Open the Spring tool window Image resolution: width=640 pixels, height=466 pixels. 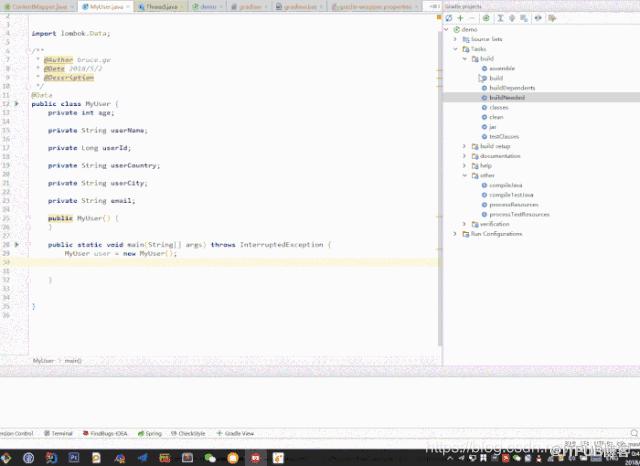(x=150, y=433)
